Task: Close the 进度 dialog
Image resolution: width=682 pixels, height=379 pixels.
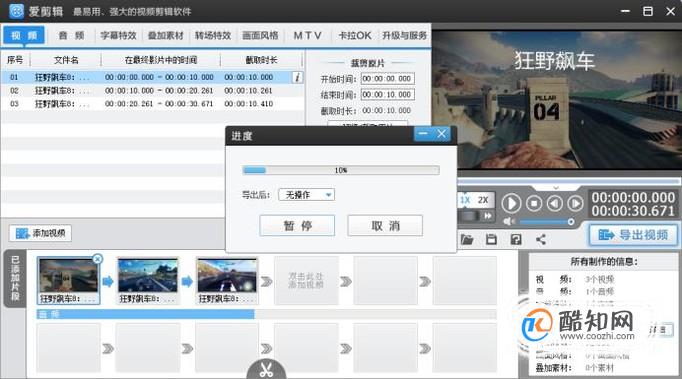Action: 441,134
